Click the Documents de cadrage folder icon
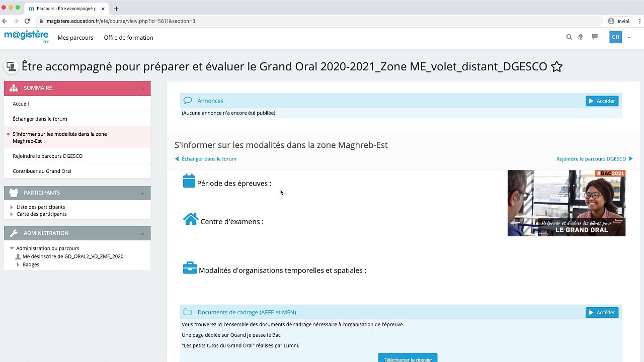 [188, 312]
